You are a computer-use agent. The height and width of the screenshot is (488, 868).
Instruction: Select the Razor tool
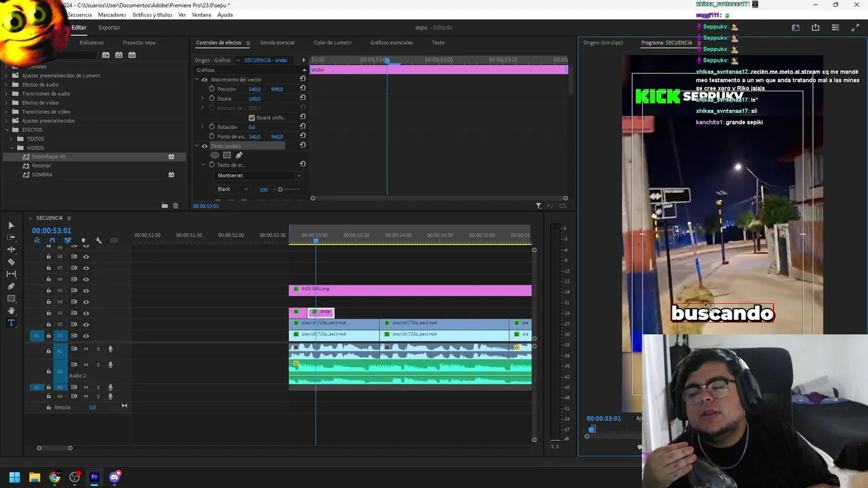point(11,262)
